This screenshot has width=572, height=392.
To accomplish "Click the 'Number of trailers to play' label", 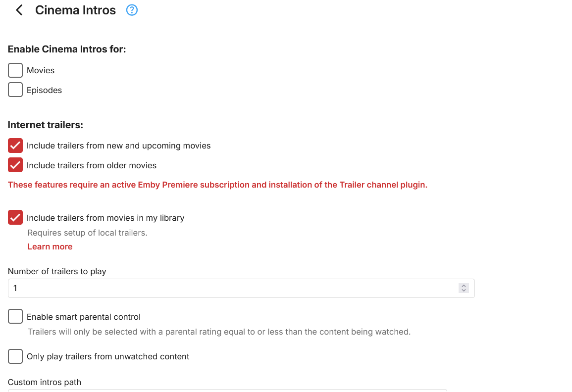I will click(57, 271).
